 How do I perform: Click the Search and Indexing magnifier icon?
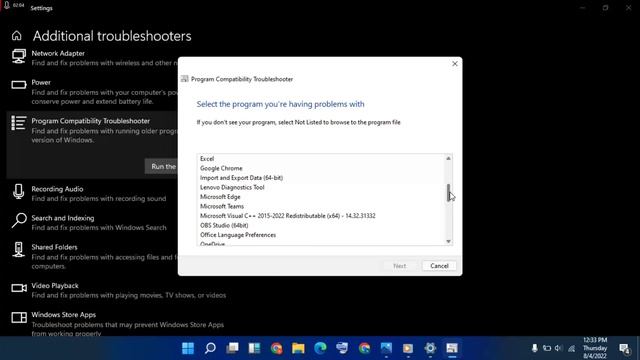tap(19, 221)
